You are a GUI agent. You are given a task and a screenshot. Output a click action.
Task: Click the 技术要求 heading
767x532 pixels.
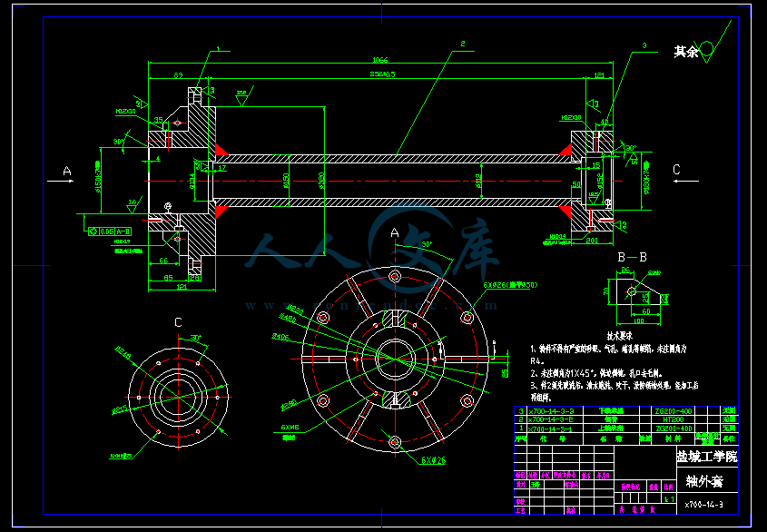tap(620, 336)
